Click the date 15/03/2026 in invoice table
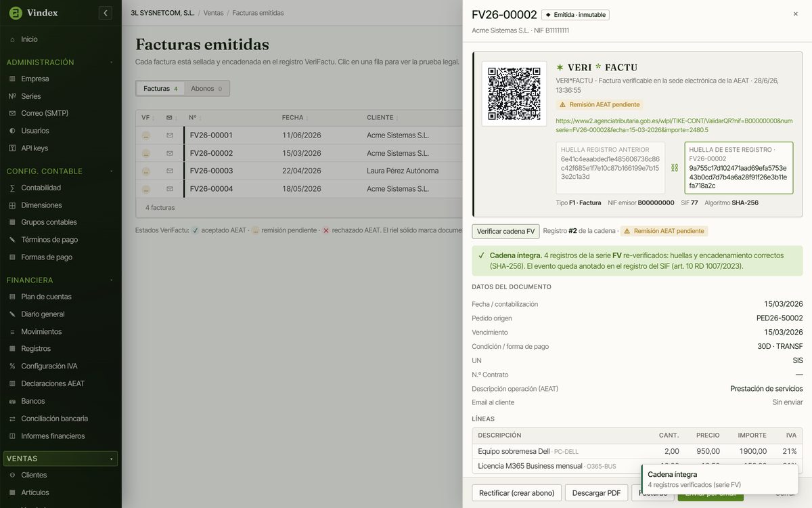This screenshot has width=812, height=508. [302, 153]
